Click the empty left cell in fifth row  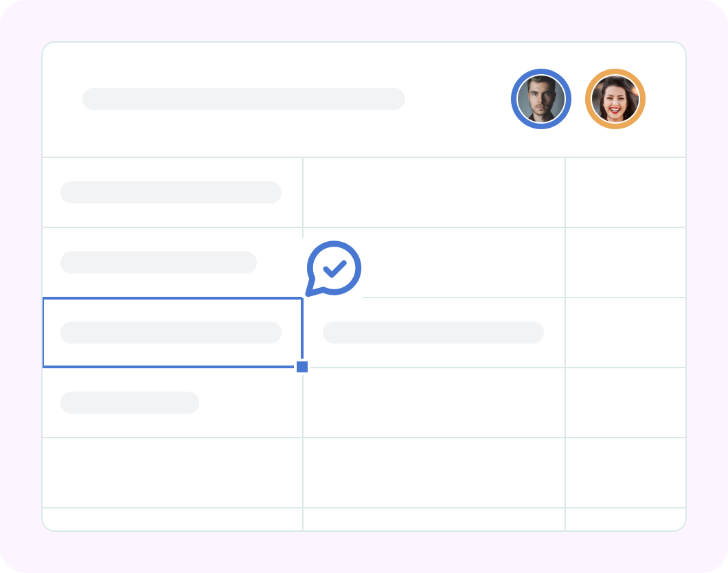click(x=172, y=473)
